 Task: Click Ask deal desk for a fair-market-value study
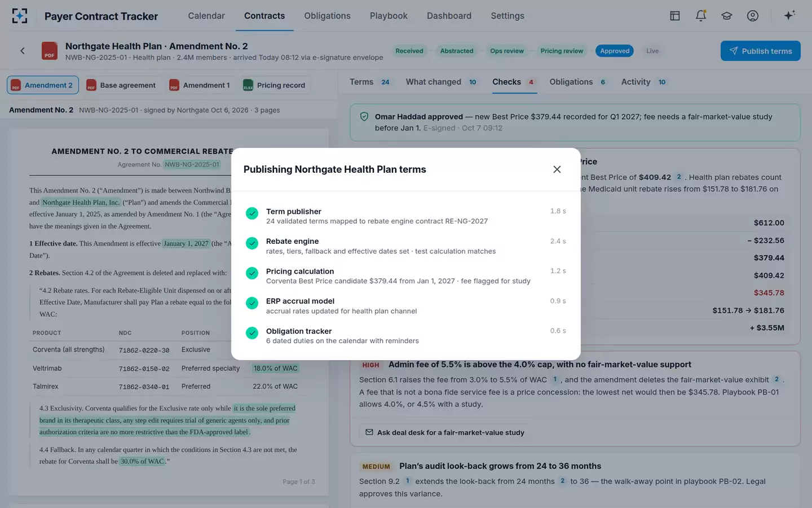click(444, 432)
